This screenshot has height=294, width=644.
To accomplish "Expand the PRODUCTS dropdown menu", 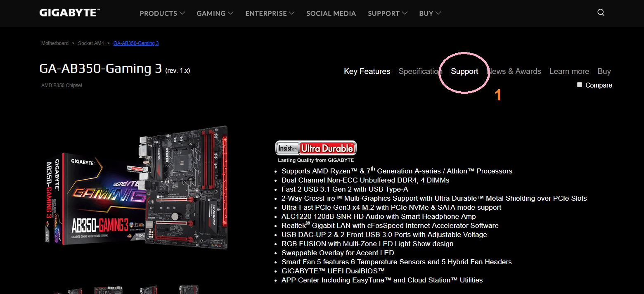I will pyautogui.click(x=162, y=13).
